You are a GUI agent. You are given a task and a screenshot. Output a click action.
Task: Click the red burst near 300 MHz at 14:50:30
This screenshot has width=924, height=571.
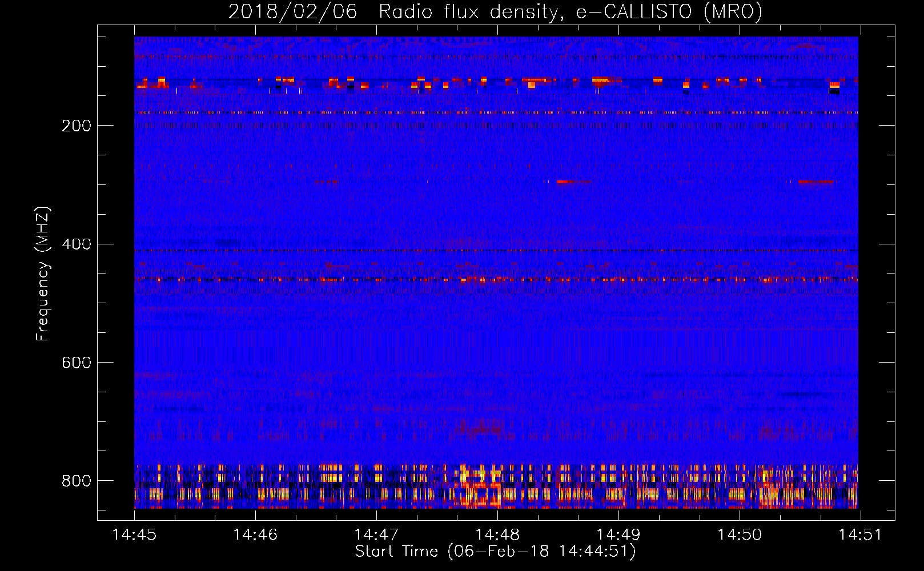tap(815, 182)
